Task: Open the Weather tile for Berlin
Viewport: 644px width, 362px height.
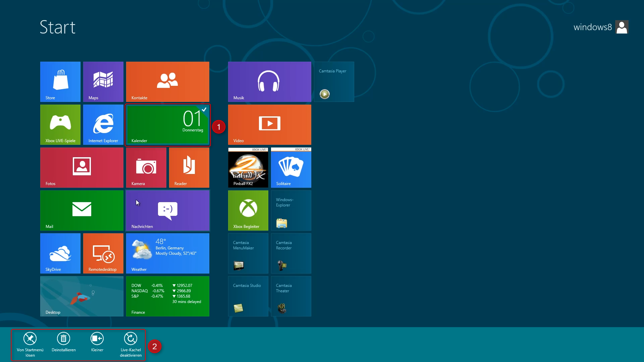Action: pyautogui.click(x=168, y=253)
